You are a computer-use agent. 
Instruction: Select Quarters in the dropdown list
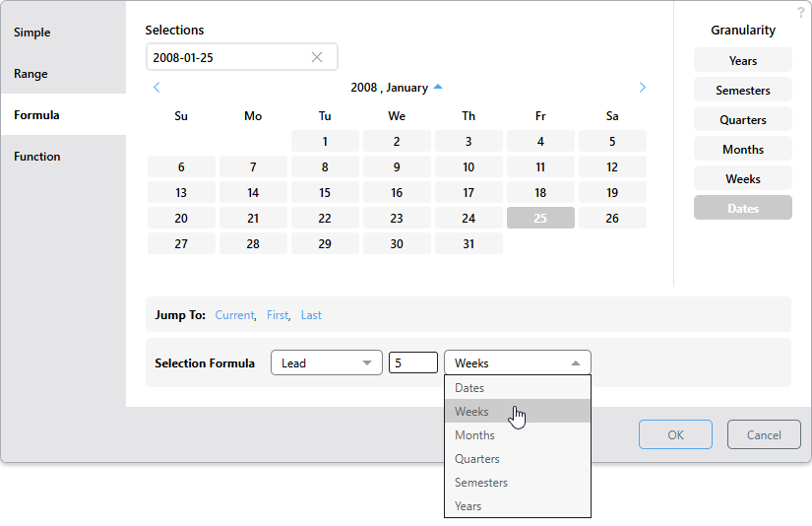(x=477, y=459)
